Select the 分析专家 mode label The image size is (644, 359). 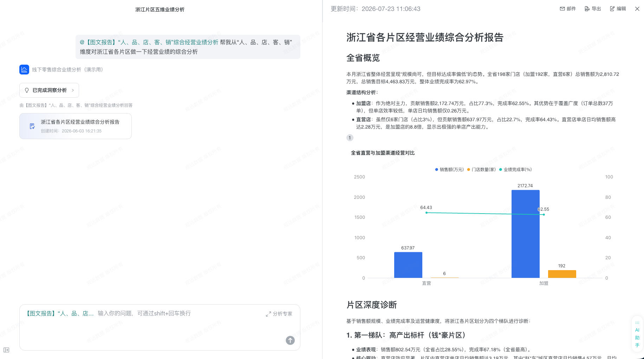[282, 314]
